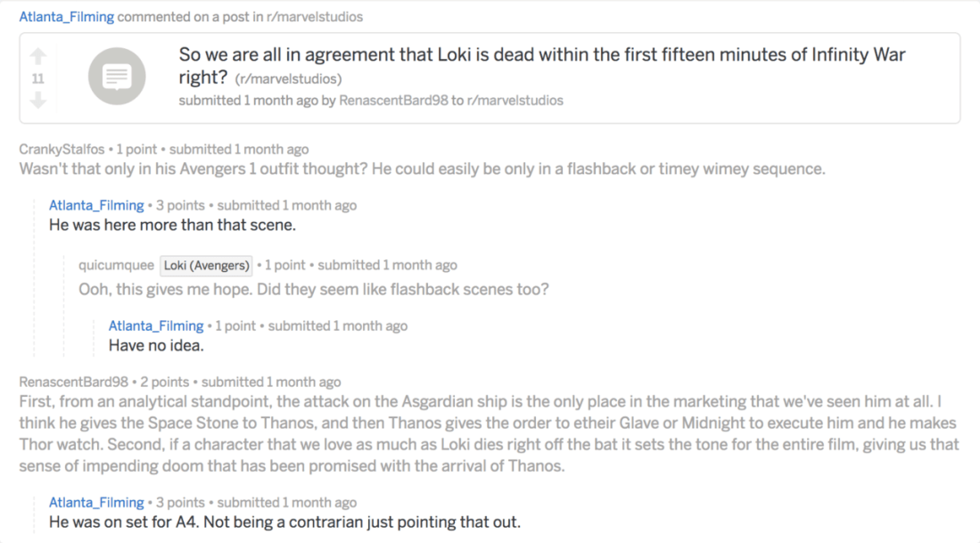The image size is (980, 543).
Task: Open RenascentBard98 profile in post byline
Action: pyautogui.click(x=393, y=101)
